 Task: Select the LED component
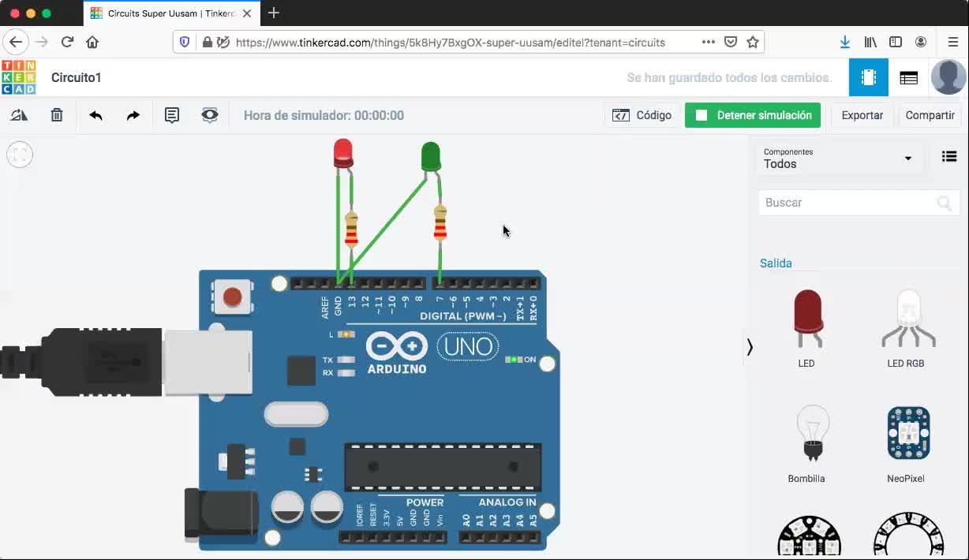tap(806, 329)
